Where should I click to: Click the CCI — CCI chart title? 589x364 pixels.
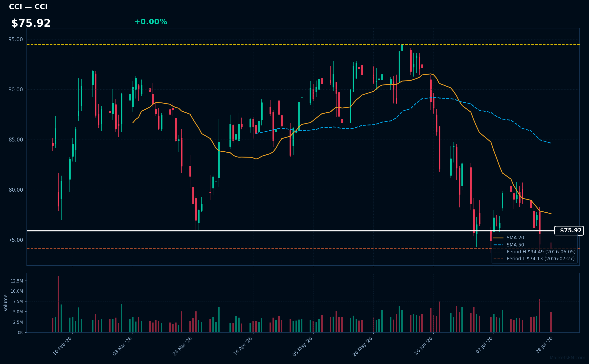coord(28,7)
